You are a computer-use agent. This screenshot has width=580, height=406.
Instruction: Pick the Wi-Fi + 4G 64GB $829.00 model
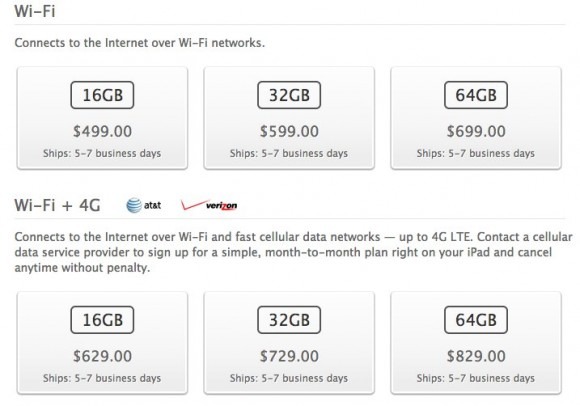pyautogui.click(x=476, y=343)
